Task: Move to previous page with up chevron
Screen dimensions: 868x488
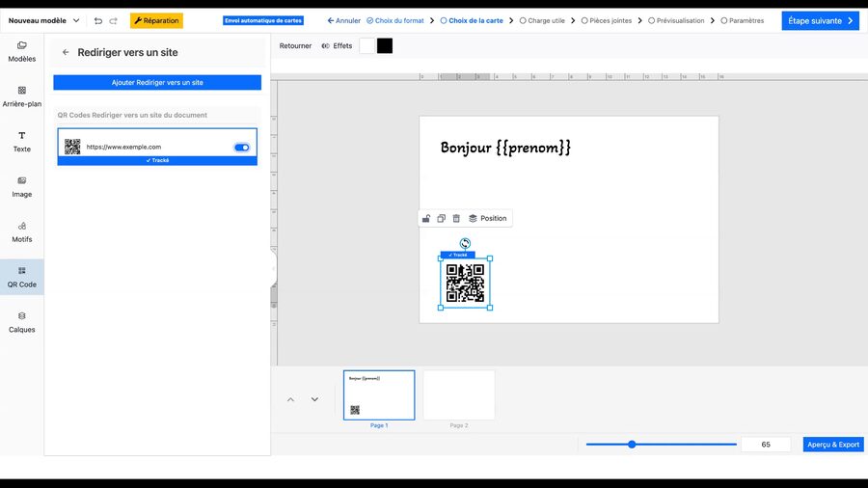Action: tap(290, 399)
